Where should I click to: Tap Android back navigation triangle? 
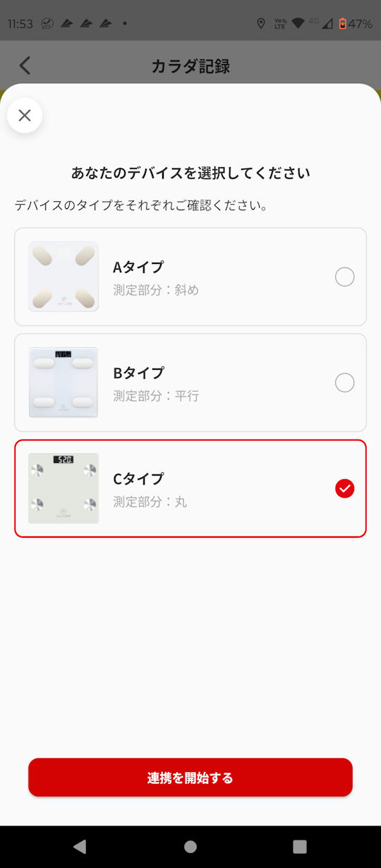(x=80, y=846)
